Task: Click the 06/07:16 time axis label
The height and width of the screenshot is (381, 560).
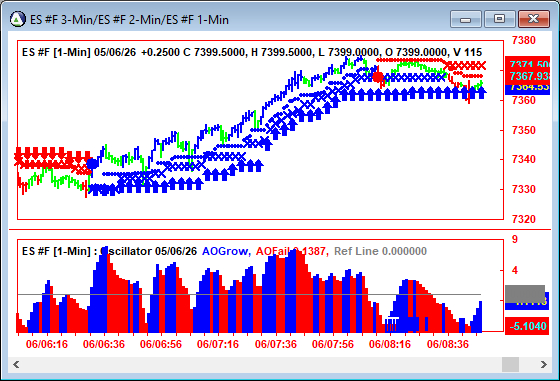Action: (x=218, y=344)
